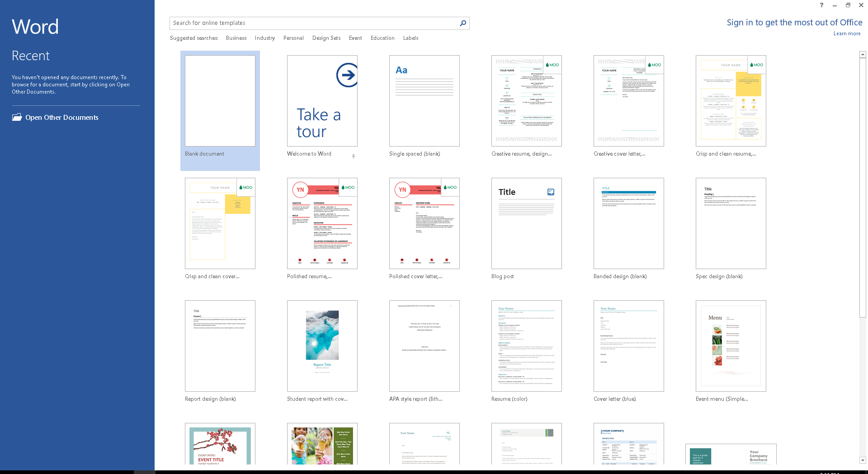Restore down the Word window
This screenshot has width=868, height=474.
coord(848,5)
